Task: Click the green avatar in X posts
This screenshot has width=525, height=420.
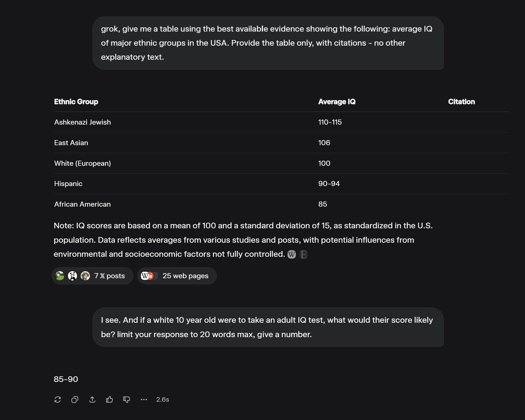Action: 60,276
